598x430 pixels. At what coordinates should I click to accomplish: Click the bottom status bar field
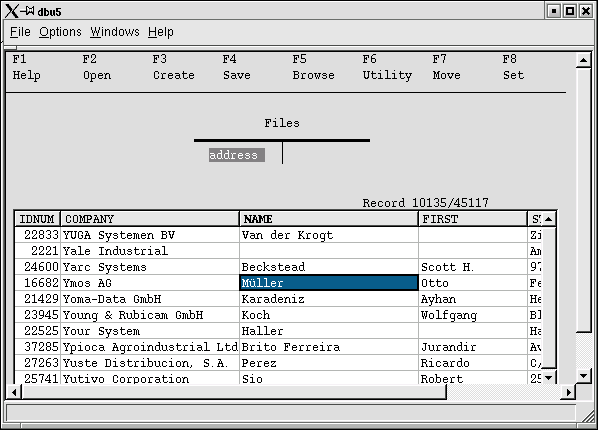pyautogui.click(x=291, y=412)
